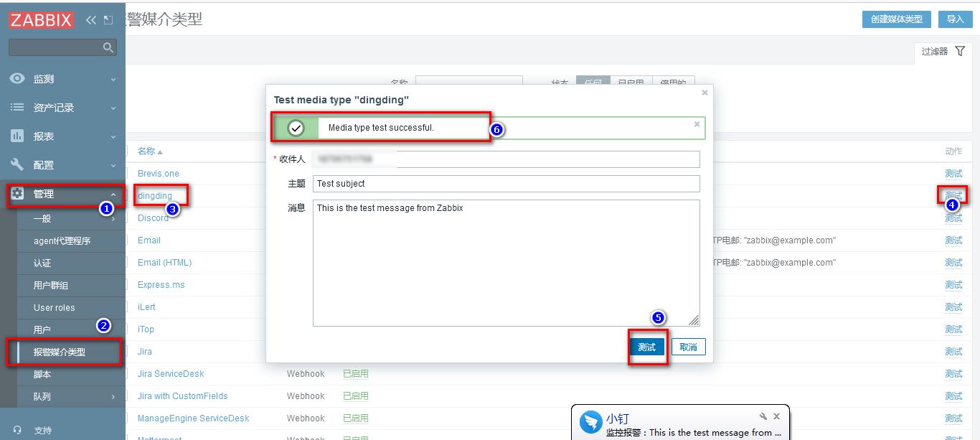Click the message textarea resize handle
Viewport: 980px width, 440px height.
tap(694, 320)
